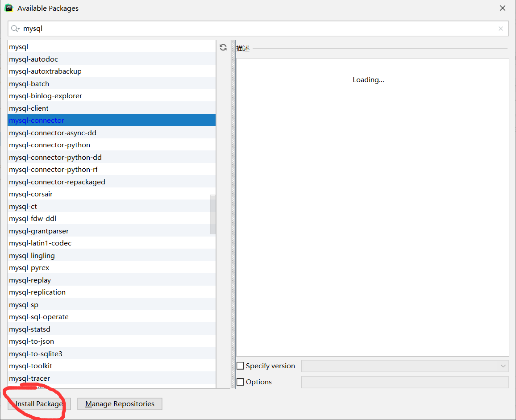516x420 pixels.
Task: Toggle Specify version off after checking it
Action: click(240, 366)
